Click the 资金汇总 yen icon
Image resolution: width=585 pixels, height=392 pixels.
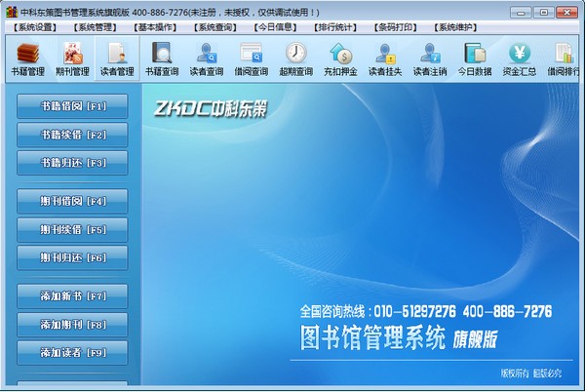click(520, 59)
